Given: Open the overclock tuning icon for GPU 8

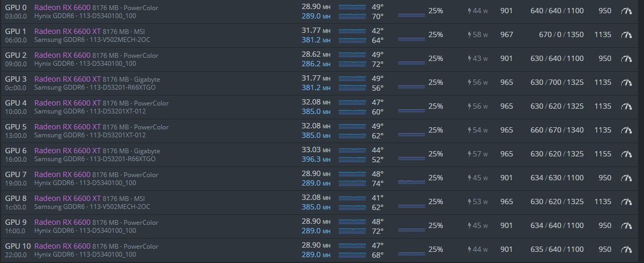Looking at the screenshot, I should (626, 201).
